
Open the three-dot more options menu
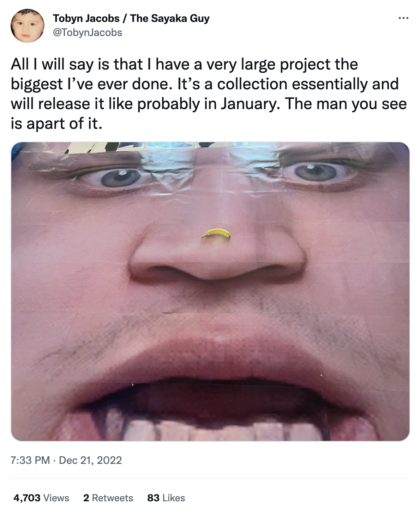pyautogui.click(x=403, y=18)
